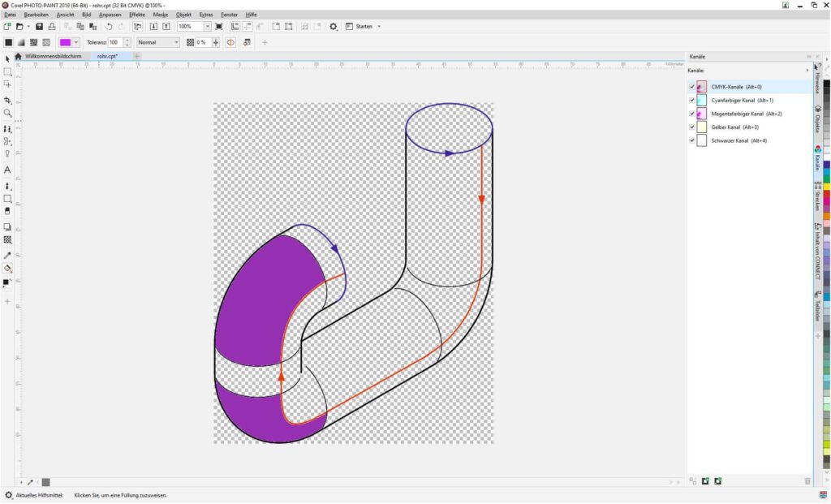Click the New document icon
The image size is (831, 504).
[7, 27]
